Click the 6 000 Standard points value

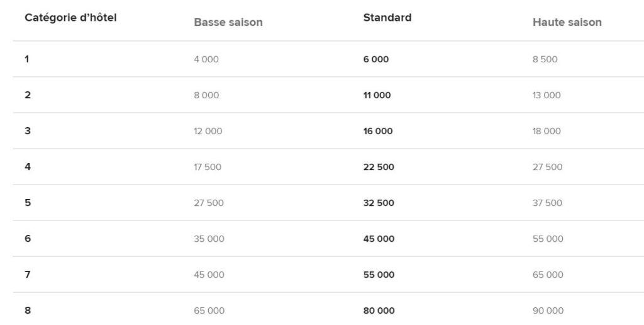[x=376, y=59]
